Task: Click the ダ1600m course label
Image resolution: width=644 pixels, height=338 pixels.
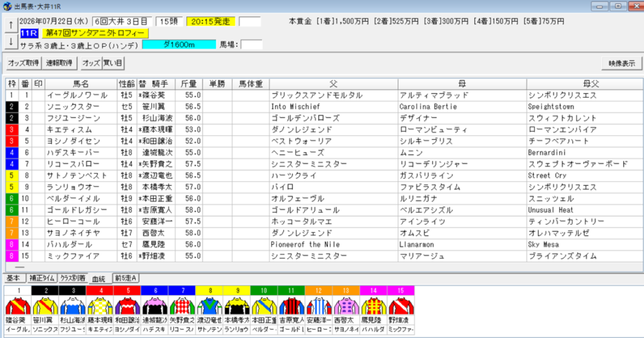Action: tap(179, 45)
